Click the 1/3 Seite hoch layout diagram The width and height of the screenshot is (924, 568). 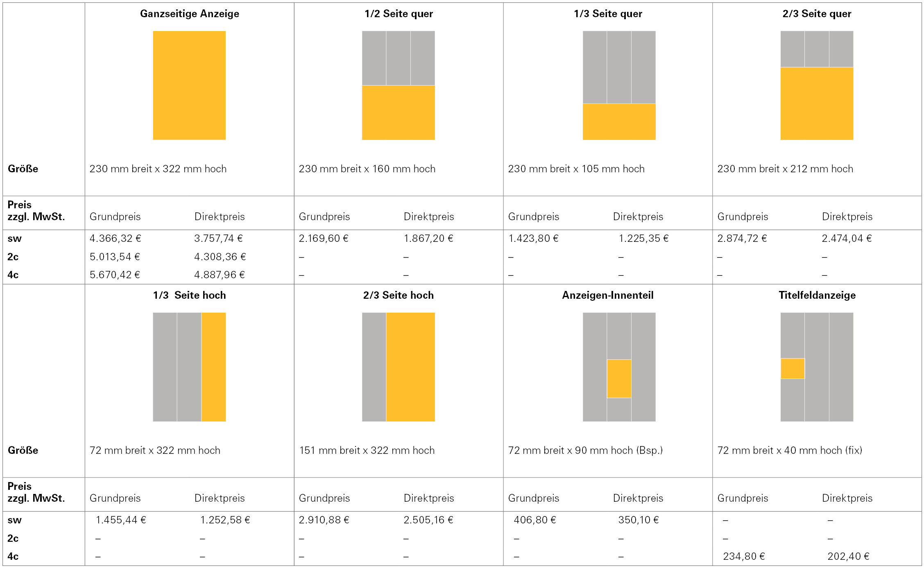[x=189, y=367]
